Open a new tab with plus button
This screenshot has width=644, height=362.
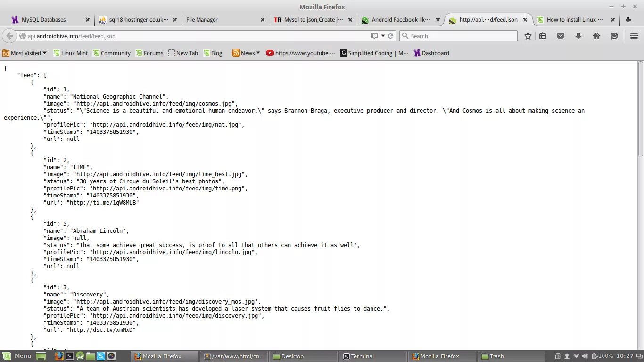pos(628,20)
